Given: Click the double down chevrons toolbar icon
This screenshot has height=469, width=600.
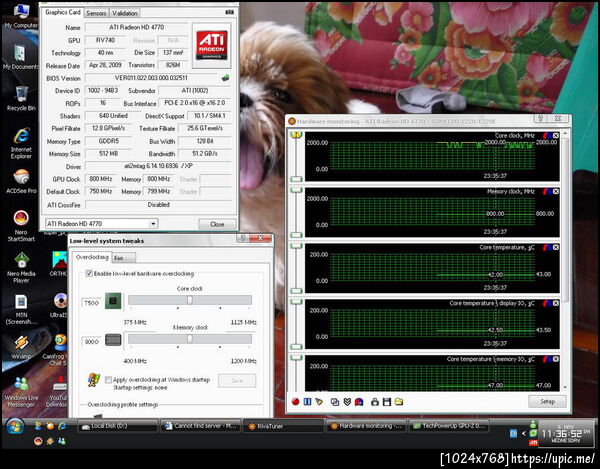Looking at the screenshot, I should 347,402.
